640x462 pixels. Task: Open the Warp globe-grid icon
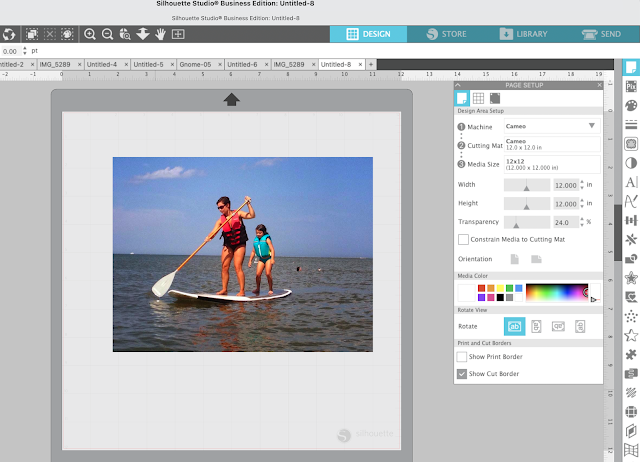coord(631,412)
